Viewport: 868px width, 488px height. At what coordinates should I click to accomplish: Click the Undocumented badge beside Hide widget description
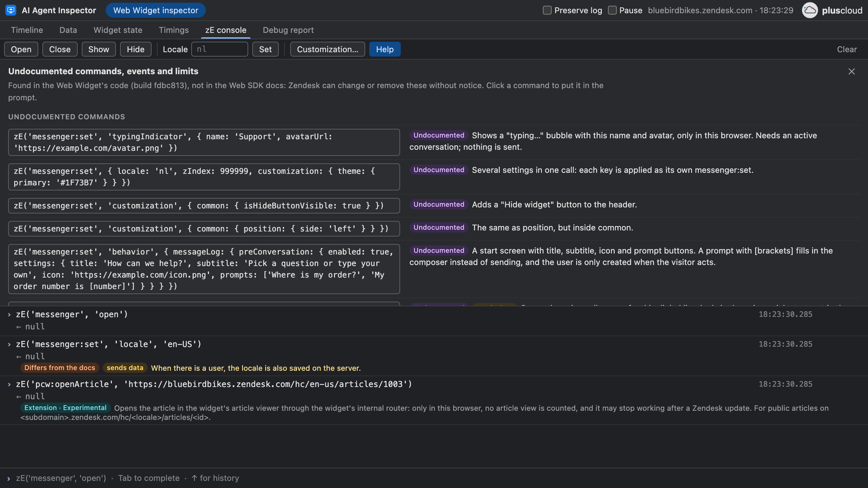coord(439,204)
